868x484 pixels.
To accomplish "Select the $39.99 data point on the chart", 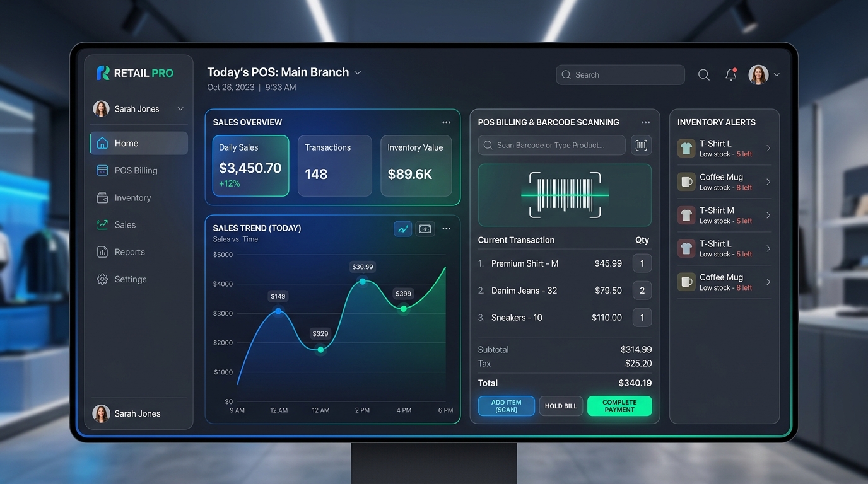I will 363,281.
